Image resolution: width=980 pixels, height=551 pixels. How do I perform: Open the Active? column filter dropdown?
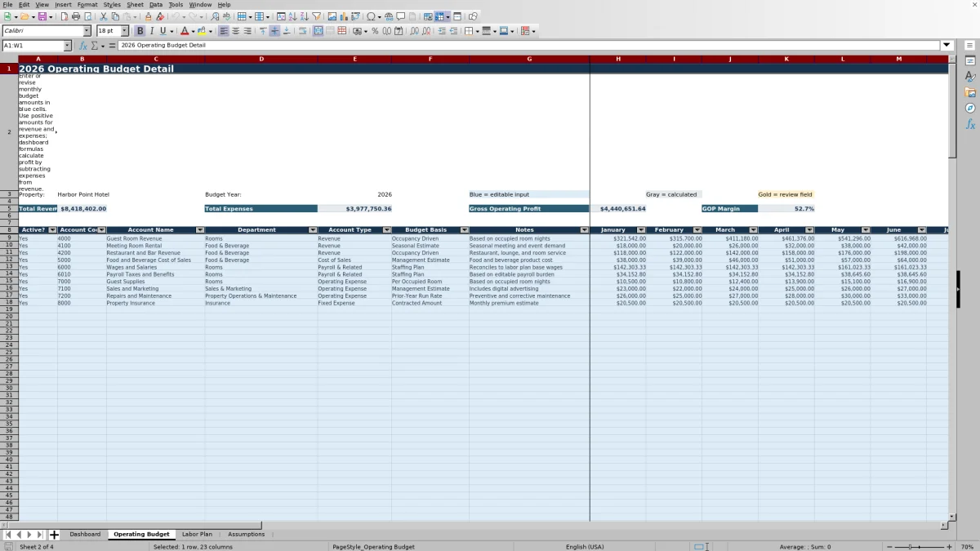[x=53, y=230]
